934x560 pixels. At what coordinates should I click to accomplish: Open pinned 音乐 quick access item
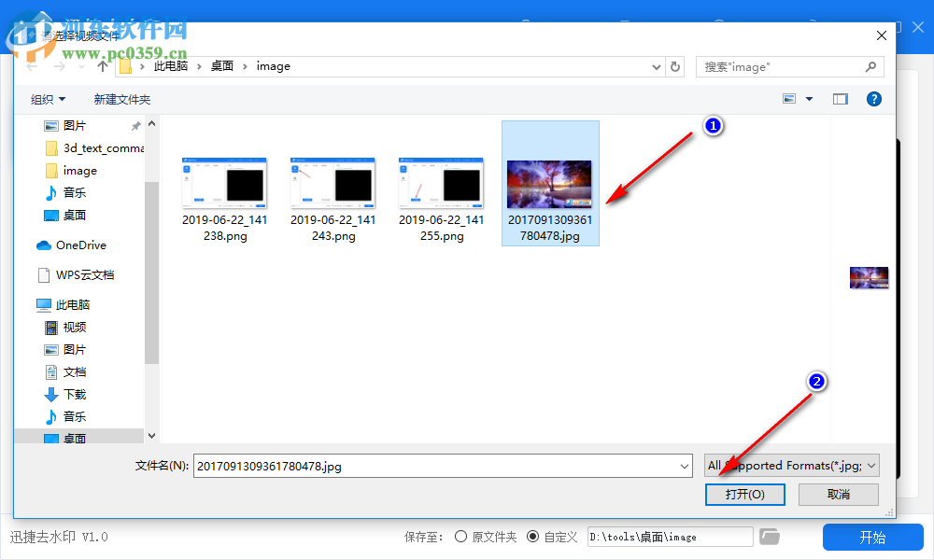[65, 193]
